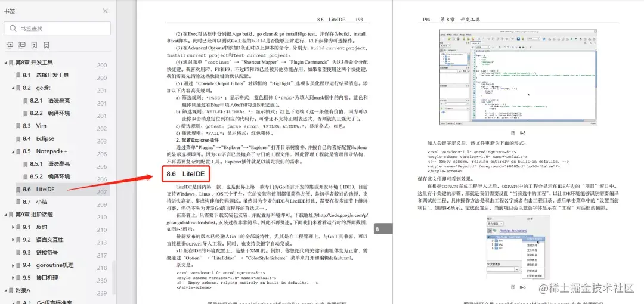Click the 图 8-6 caption
644x304 pixels.
(x=518, y=286)
